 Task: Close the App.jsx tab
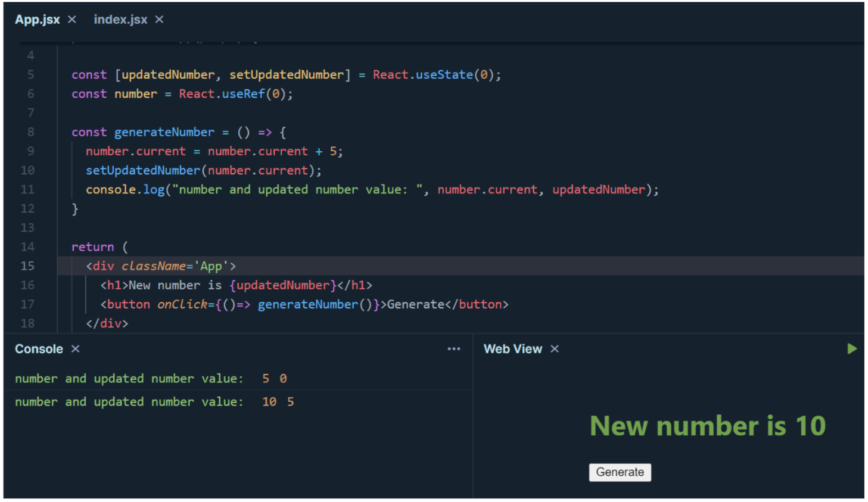[x=71, y=20]
